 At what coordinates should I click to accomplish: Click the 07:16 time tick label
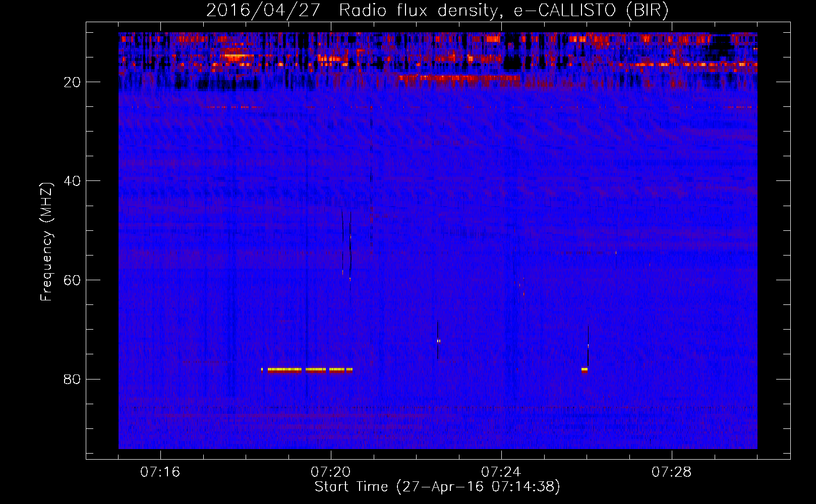click(160, 472)
